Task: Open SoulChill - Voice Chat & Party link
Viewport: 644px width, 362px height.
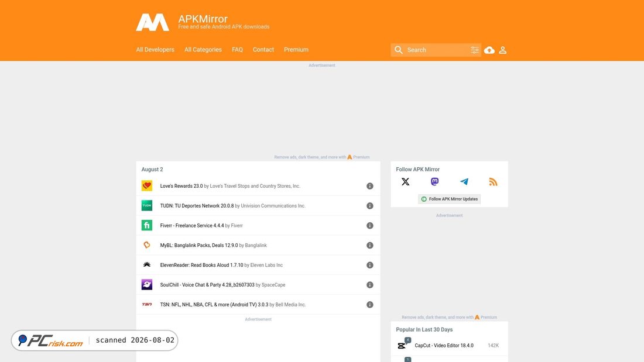Action: tap(207, 285)
